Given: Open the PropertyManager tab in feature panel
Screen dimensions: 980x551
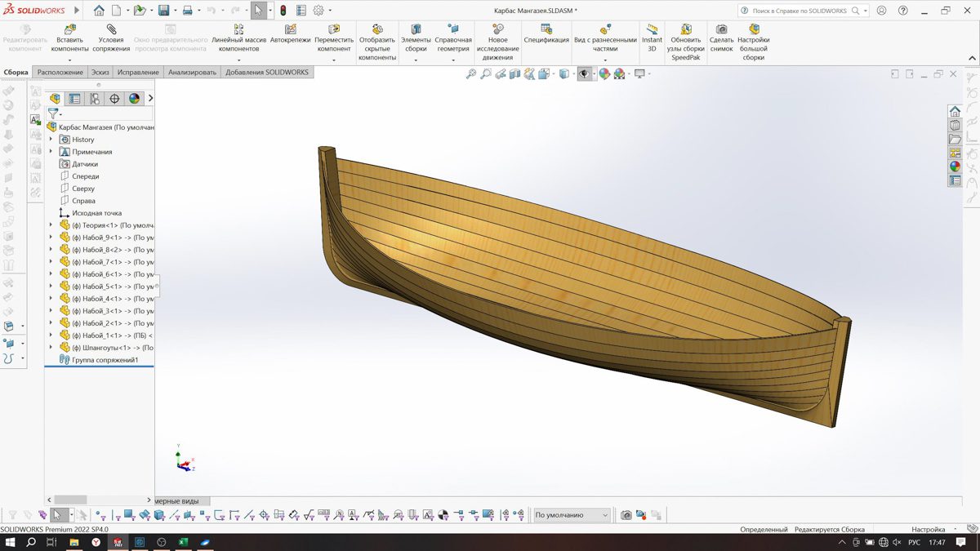Looking at the screenshot, I should 74,99.
